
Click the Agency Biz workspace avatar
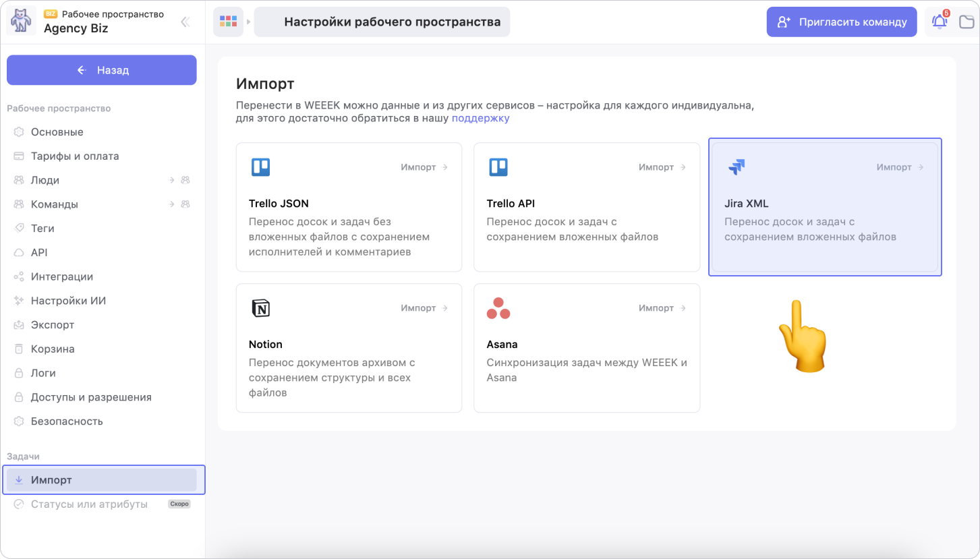coord(22,22)
